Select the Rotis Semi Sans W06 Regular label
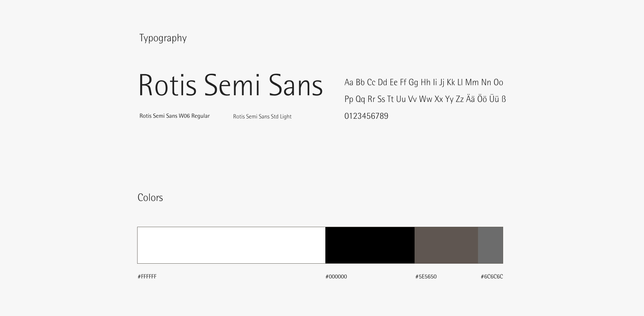This screenshot has width=644, height=316. pyautogui.click(x=174, y=116)
